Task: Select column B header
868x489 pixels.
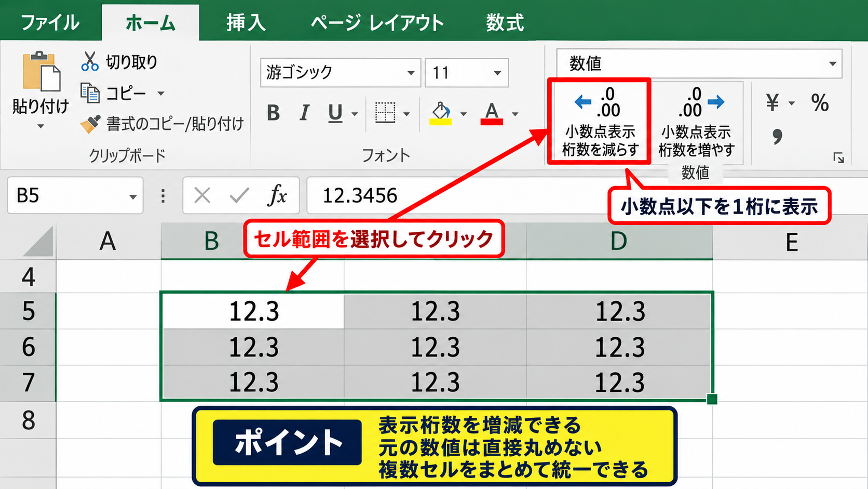Action: [211, 241]
